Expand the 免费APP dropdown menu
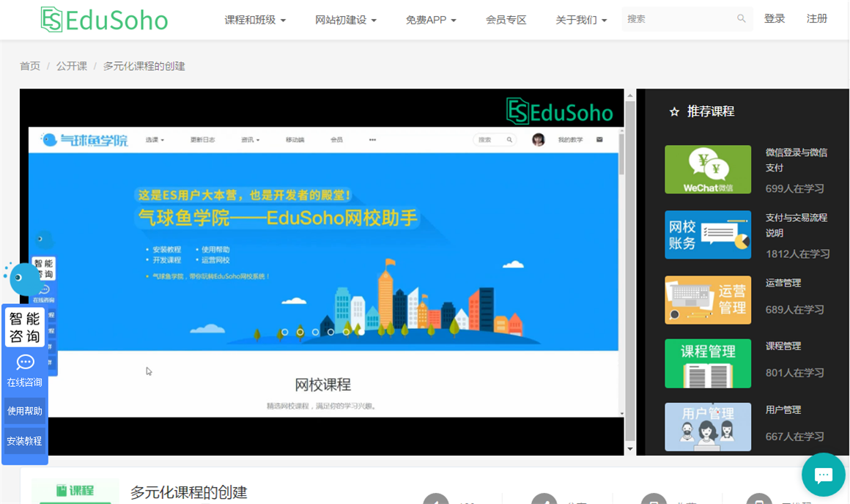The image size is (850, 504). [x=431, y=20]
